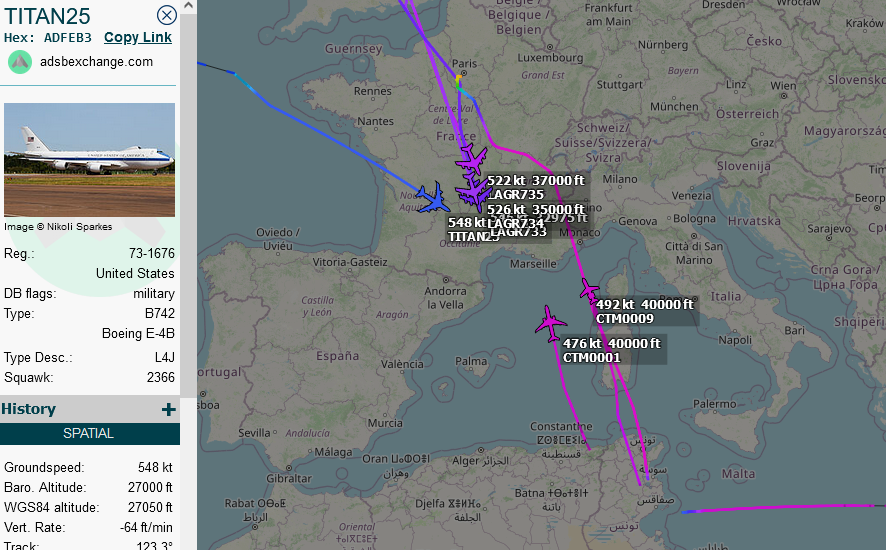Select the blue TITAN25 aircraft icon on map
The image size is (886, 550).
[x=433, y=198]
